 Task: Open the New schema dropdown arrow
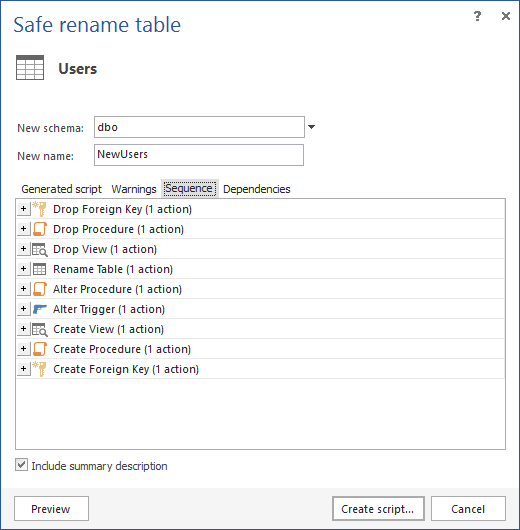pos(311,127)
